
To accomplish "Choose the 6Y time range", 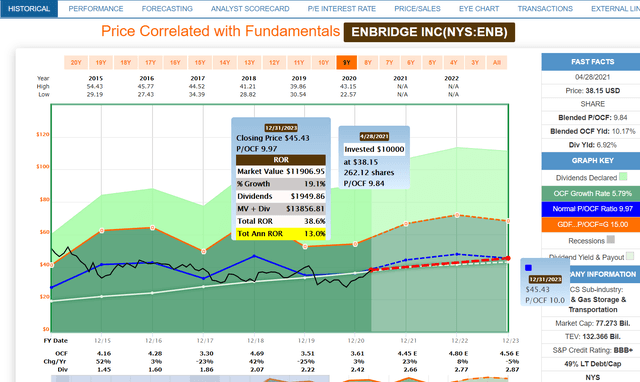I will [411, 62].
